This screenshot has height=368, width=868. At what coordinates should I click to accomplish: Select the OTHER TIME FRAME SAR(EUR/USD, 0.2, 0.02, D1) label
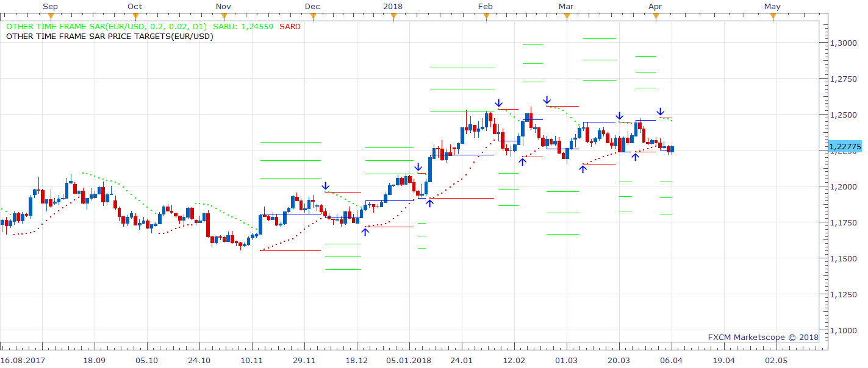[106, 27]
